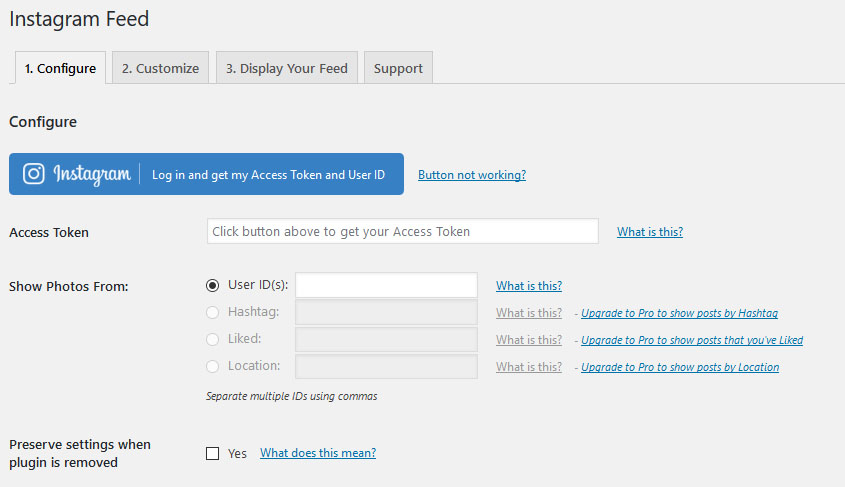Click the Instagram camera logo icon
This screenshot has height=487, width=845.
point(33,174)
